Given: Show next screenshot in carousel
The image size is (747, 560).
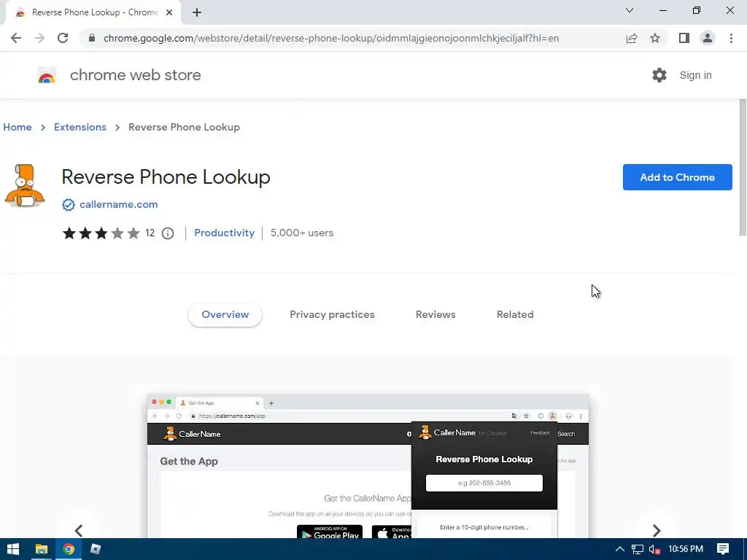Looking at the screenshot, I should click(657, 530).
